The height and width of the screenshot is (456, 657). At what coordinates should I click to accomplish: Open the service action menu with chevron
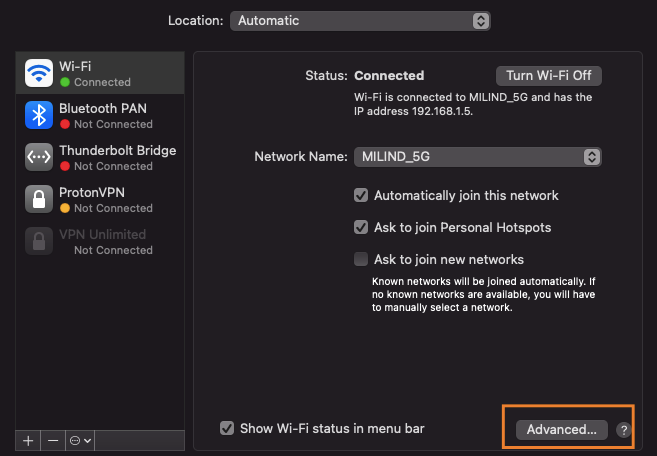click(x=80, y=440)
